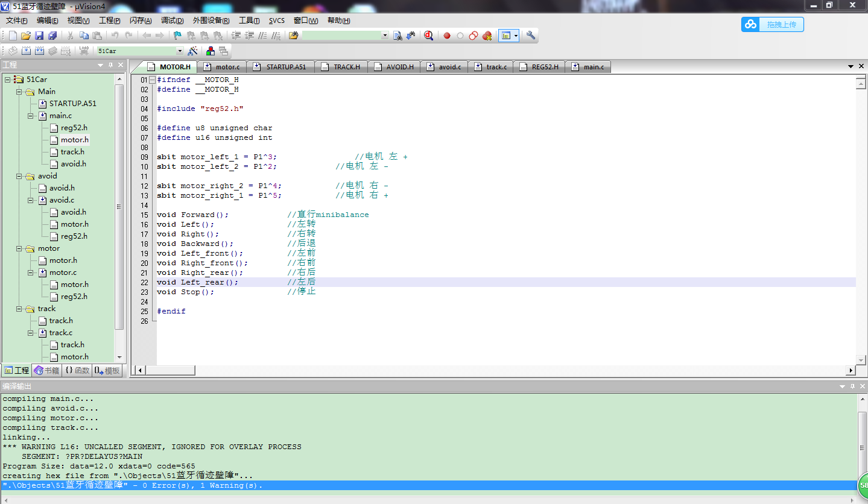Screen dimensions: 868x504
Task: Switch to avoid.c editor tab
Action: (x=443, y=67)
